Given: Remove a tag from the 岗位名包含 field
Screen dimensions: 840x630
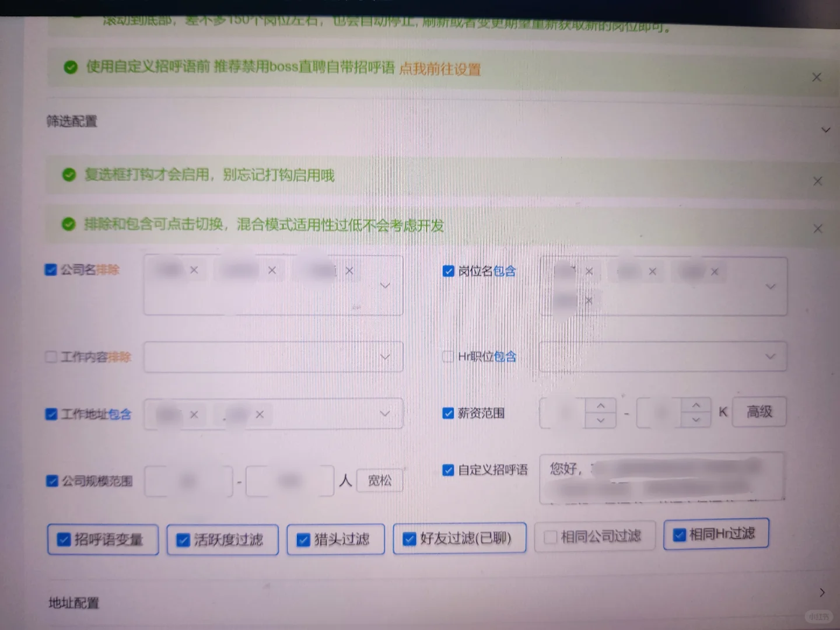Looking at the screenshot, I should click(x=589, y=271).
